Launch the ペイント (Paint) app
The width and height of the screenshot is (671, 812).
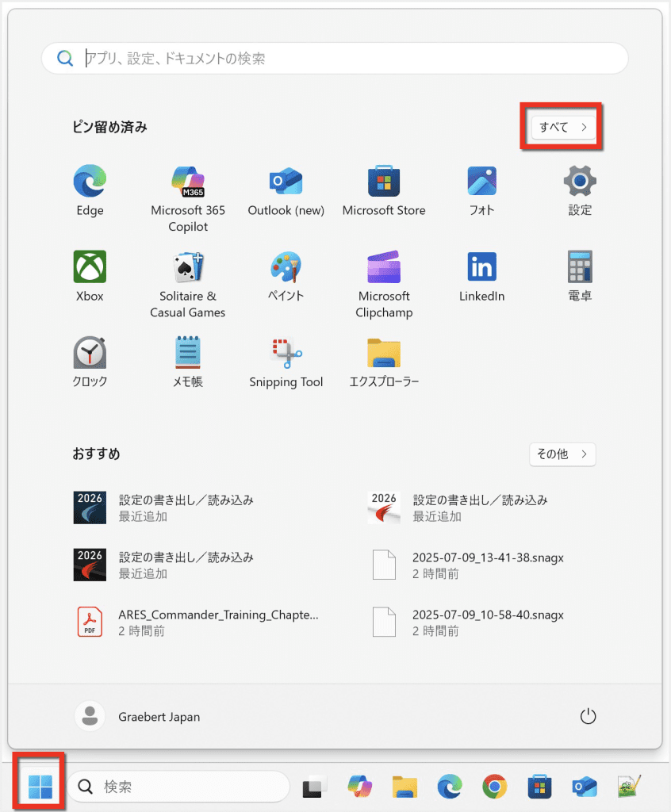point(286,277)
